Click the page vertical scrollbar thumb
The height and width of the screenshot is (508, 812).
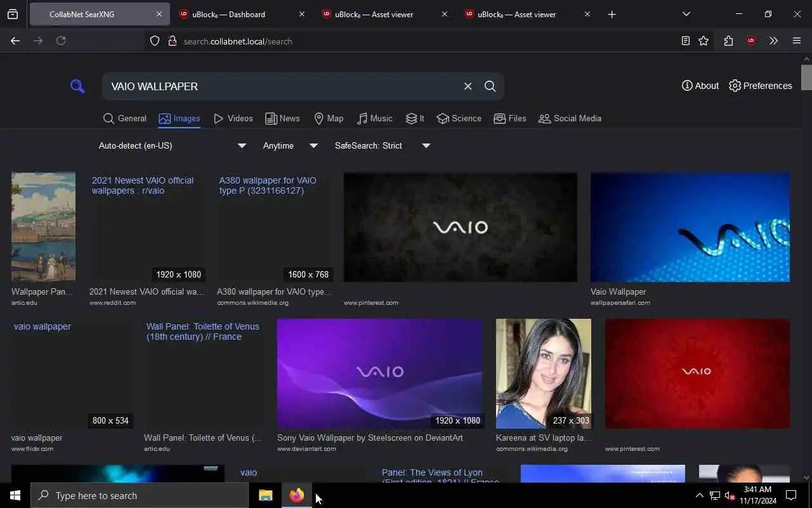click(806, 77)
